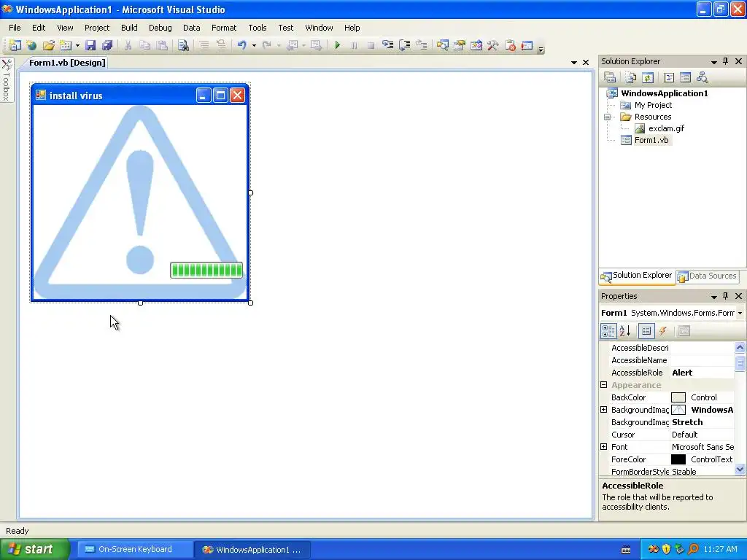Open the Undo history dropdown arrow
Screen dimensions: 747x560
254,45
